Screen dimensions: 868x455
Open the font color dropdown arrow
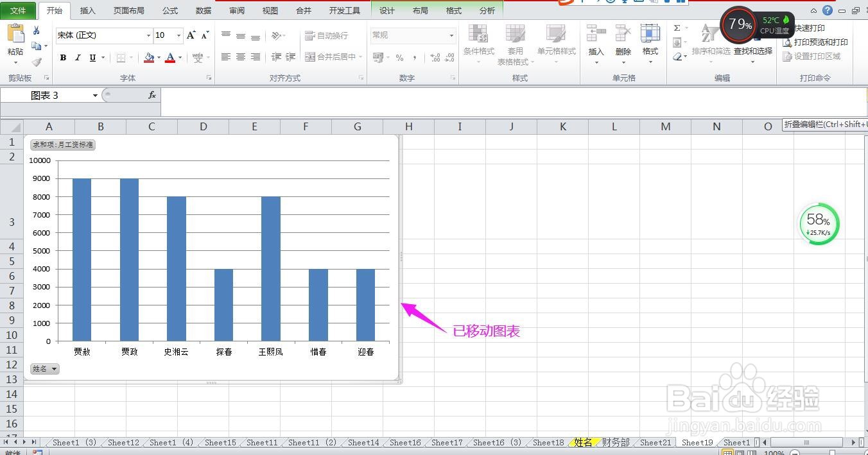click(180, 58)
